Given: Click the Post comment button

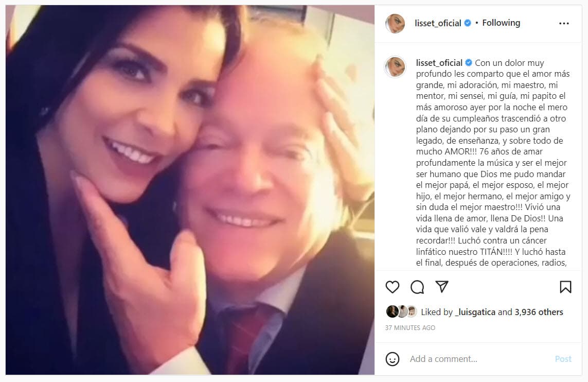Looking at the screenshot, I should click(x=563, y=359).
